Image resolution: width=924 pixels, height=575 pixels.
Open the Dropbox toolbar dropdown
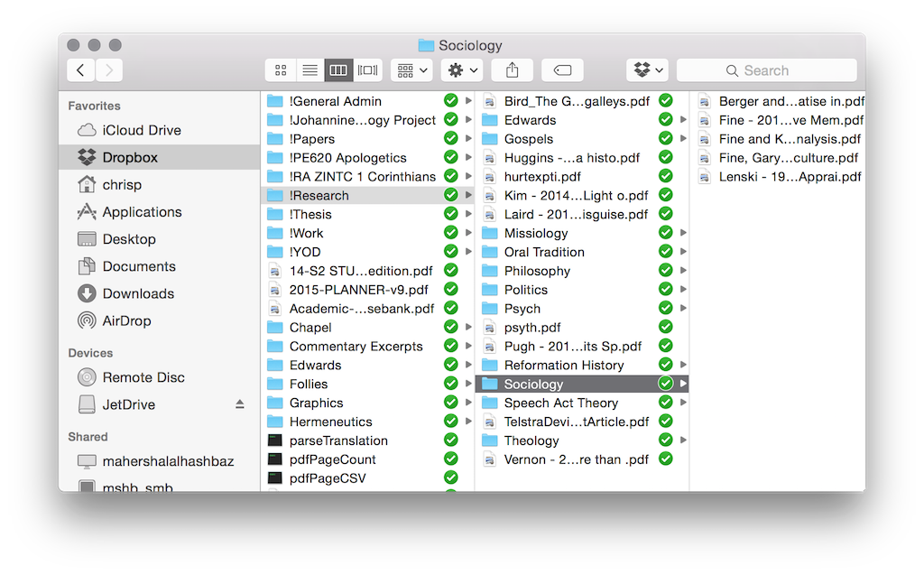click(x=648, y=70)
